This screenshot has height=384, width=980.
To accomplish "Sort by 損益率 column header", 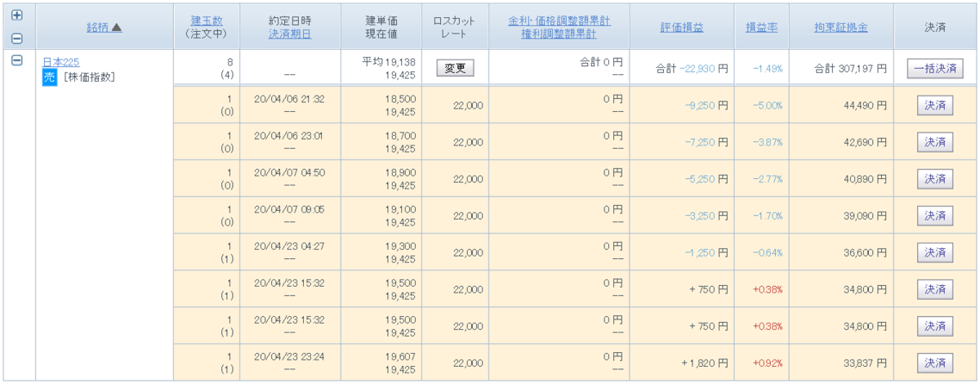I will tap(761, 27).
